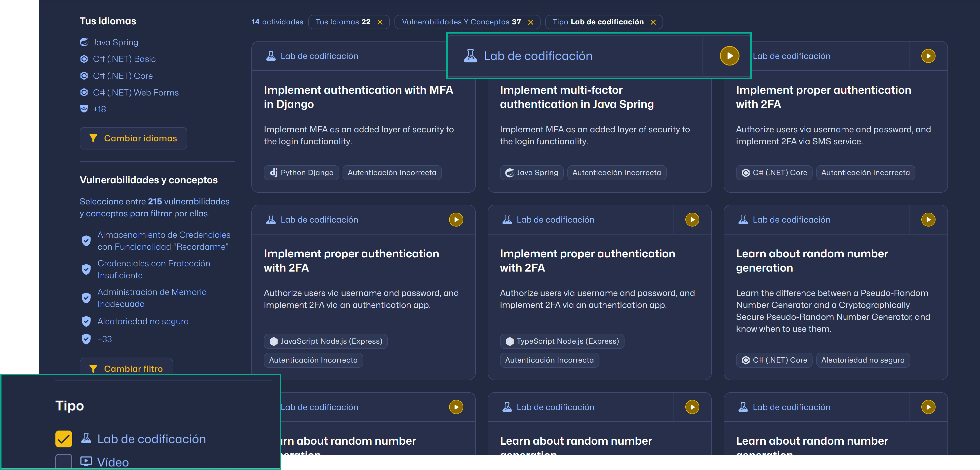Screen dimensions: 980x470
Task: Open the 2FA lab title on the TypeScript card
Action: tap(588, 261)
